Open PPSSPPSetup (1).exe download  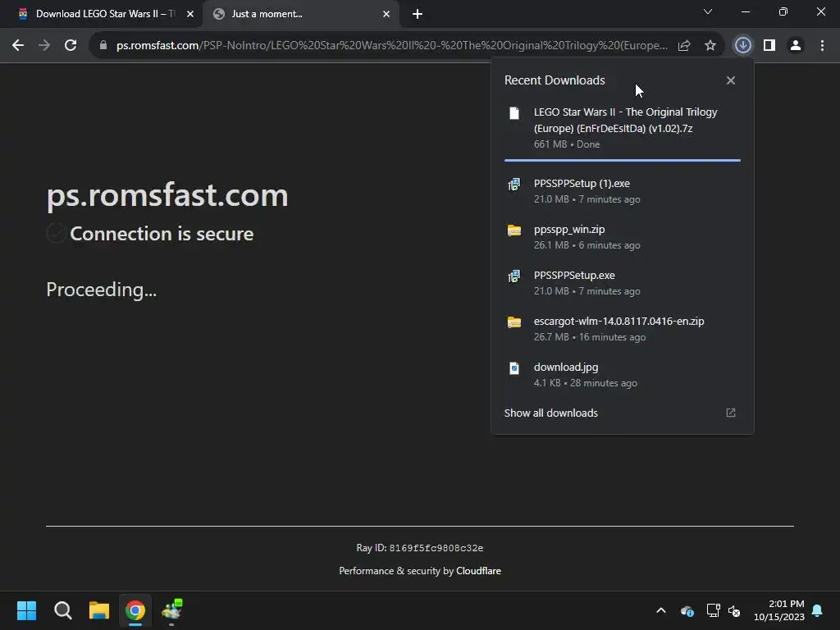click(623, 190)
